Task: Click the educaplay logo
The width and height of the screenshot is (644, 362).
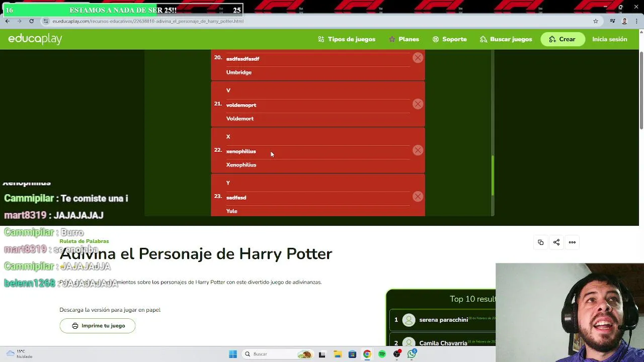Action: 35,39
